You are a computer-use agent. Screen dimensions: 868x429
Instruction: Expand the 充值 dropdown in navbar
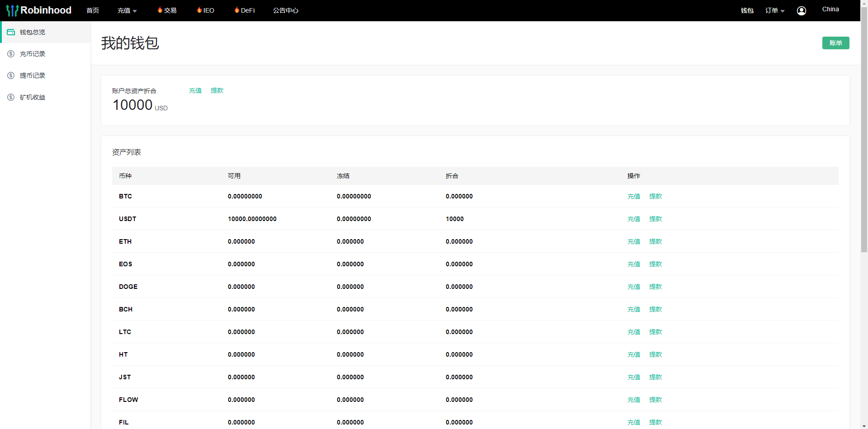[127, 10]
